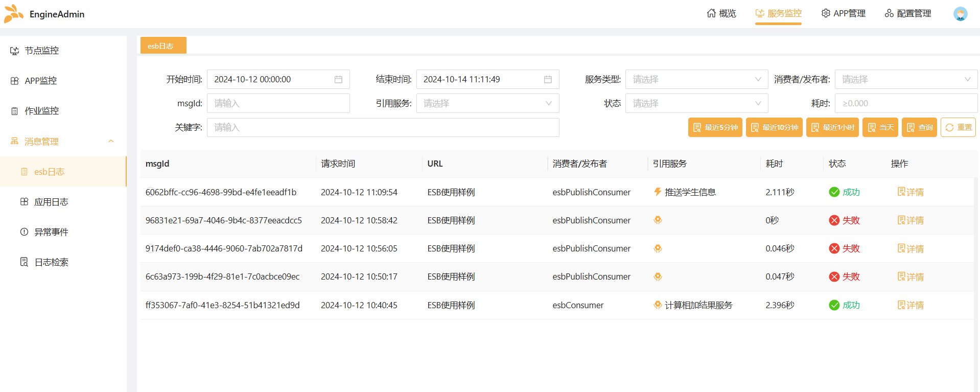Open the 状态 dropdown
Viewport: 980px width, 392px height.
tap(696, 103)
